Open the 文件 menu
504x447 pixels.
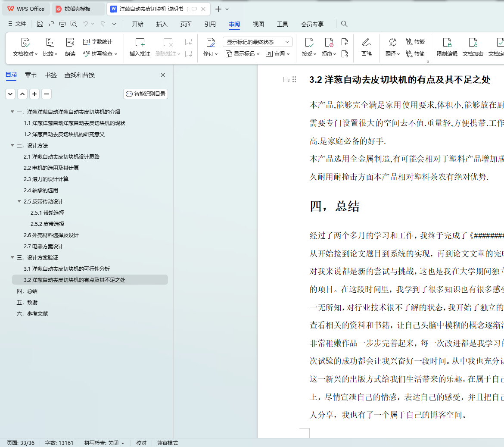click(x=17, y=24)
